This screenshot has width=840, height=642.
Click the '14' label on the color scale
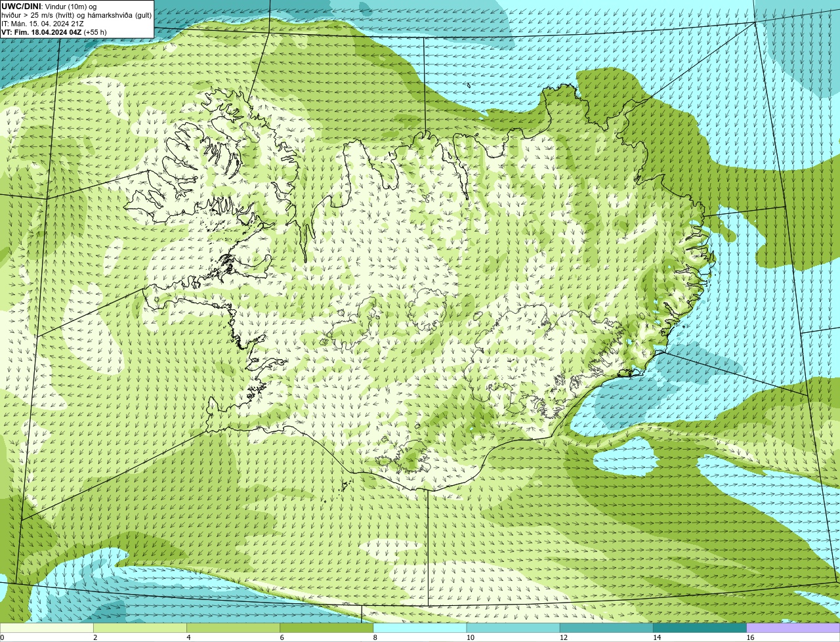(656, 637)
